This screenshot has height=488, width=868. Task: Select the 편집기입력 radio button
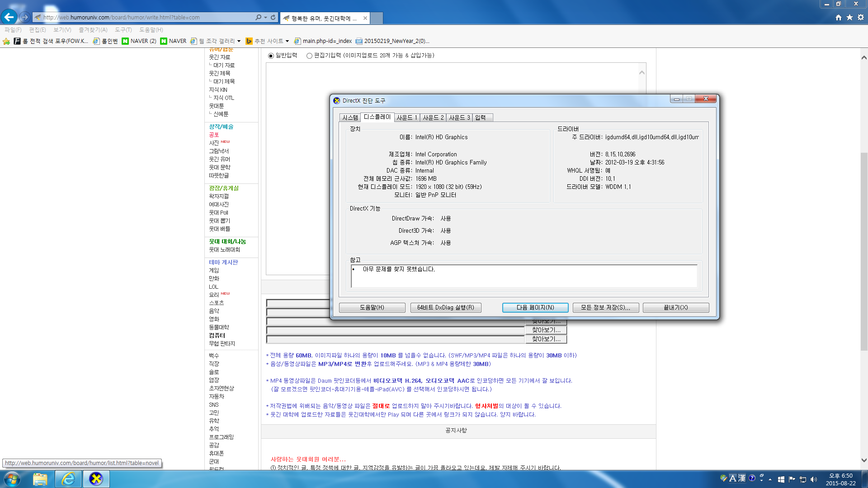pyautogui.click(x=309, y=56)
